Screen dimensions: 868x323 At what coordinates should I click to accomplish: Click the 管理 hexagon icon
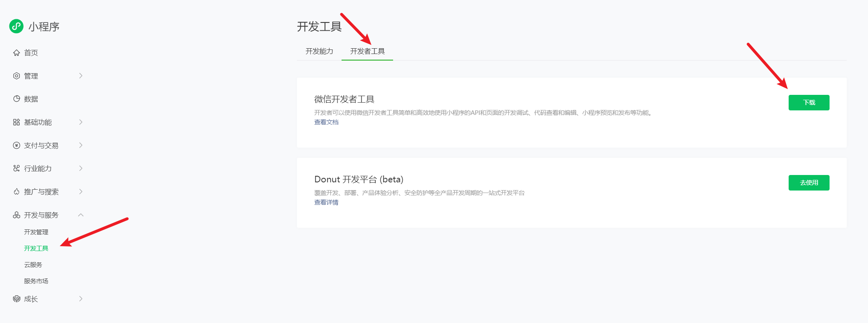pyautogui.click(x=16, y=76)
